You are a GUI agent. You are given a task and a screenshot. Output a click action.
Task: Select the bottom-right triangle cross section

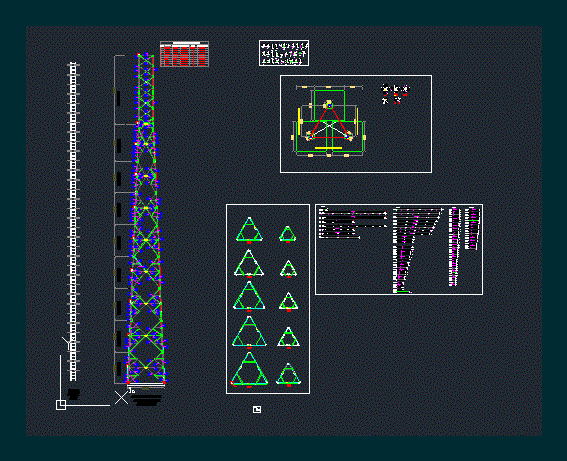coord(289,375)
